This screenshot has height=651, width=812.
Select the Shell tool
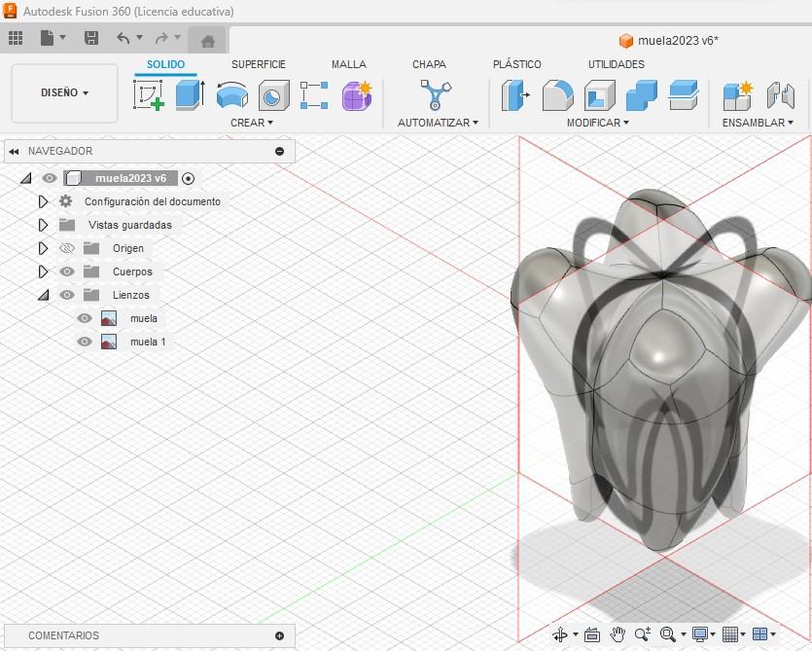[x=600, y=94]
